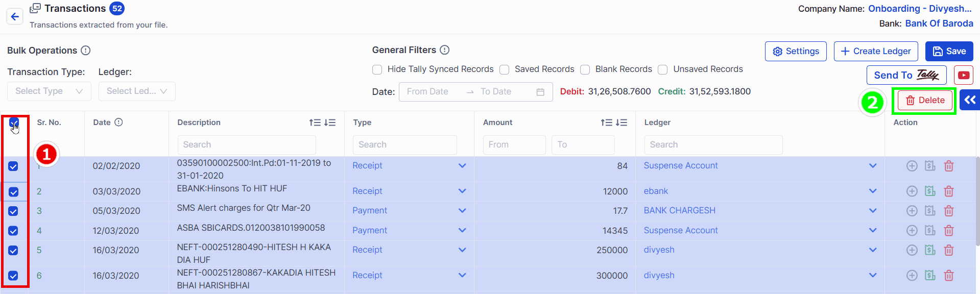Image resolution: width=980 pixels, height=294 pixels.
Task: Delete the SMS Alert charges transaction row
Action: (x=949, y=211)
